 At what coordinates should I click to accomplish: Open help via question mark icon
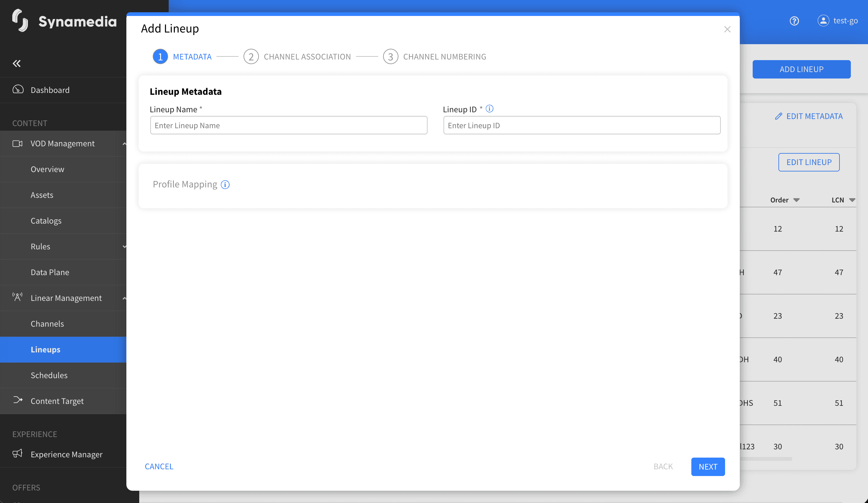[794, 21]
